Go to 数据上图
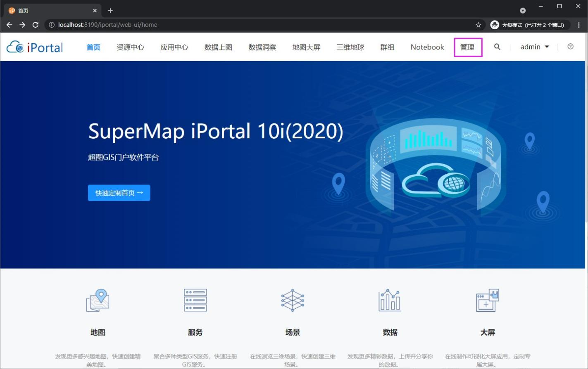This screenshot has height=369, width=588. 218,47
